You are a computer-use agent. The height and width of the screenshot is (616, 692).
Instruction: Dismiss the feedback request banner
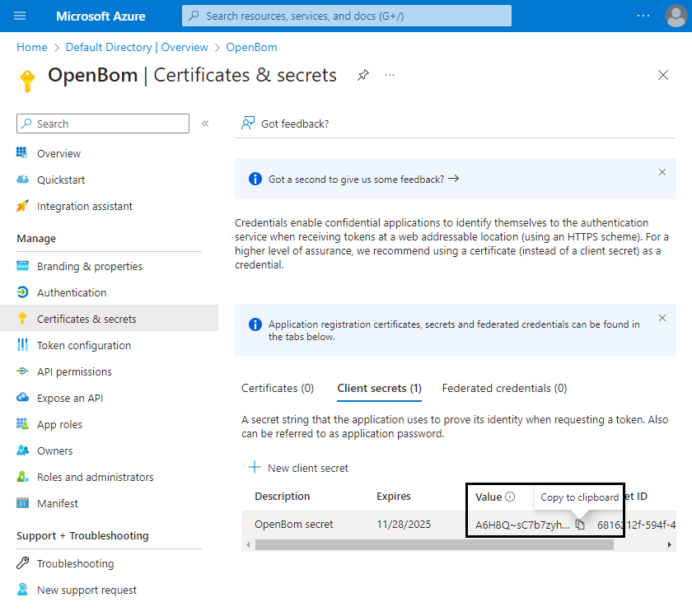[x=662, y=172]
